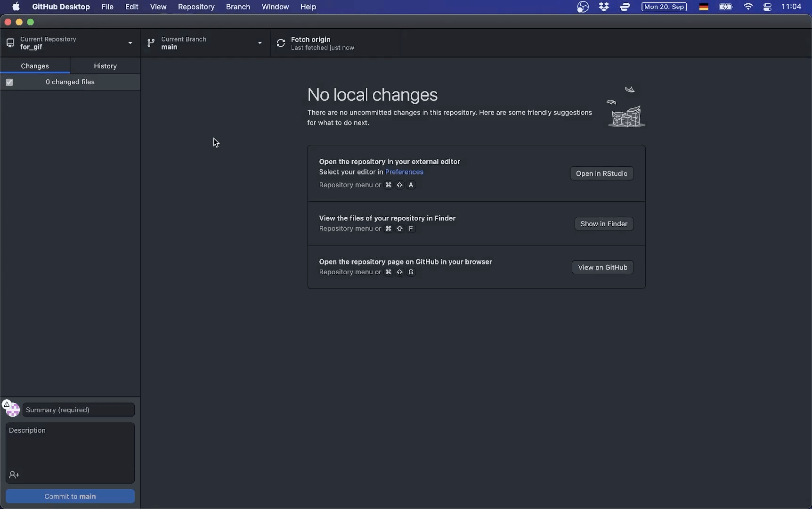Click the Show in Finder button
Image resolution: width=812 pixels, height=509 pixels.
coord(604,224)
